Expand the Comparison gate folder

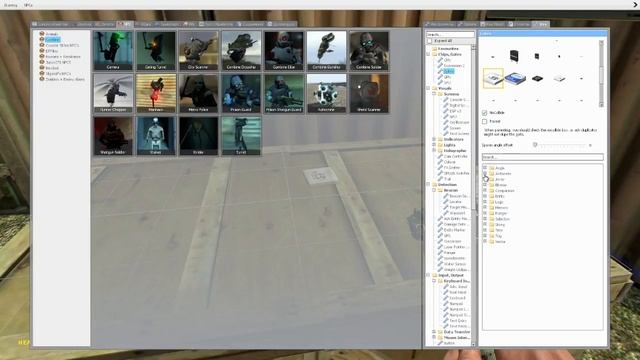[485, 191]
